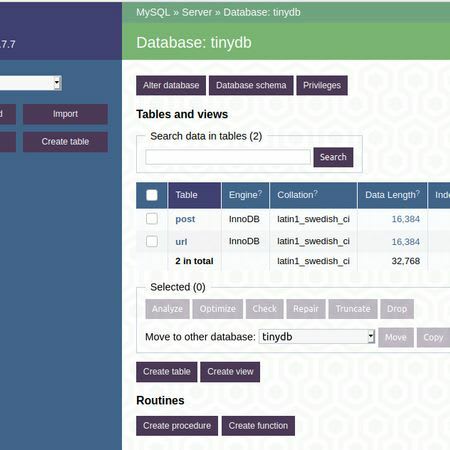
Task: Click the Routines heading
Action: [160, 400]
